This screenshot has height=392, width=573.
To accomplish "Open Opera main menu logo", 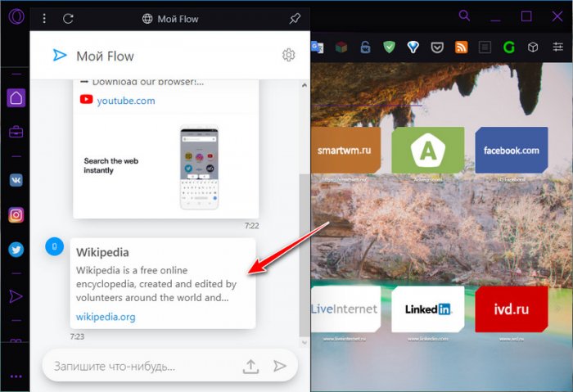I will pos(16,17).
